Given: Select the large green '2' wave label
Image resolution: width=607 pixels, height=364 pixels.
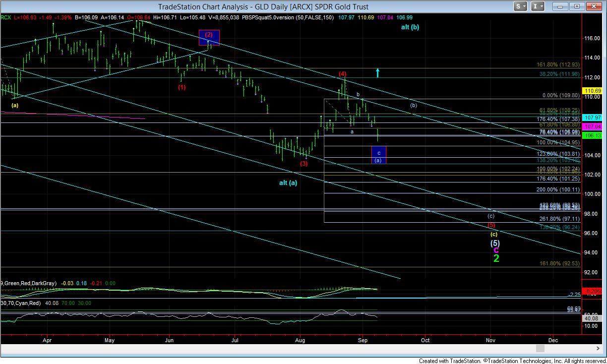Looking at the screenshot, I should (496, 258).
